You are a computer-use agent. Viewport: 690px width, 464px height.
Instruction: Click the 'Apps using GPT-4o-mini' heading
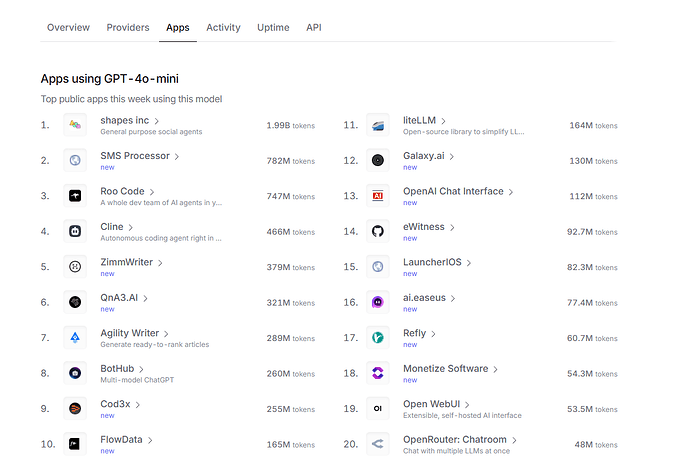click(x=110, y=79)
